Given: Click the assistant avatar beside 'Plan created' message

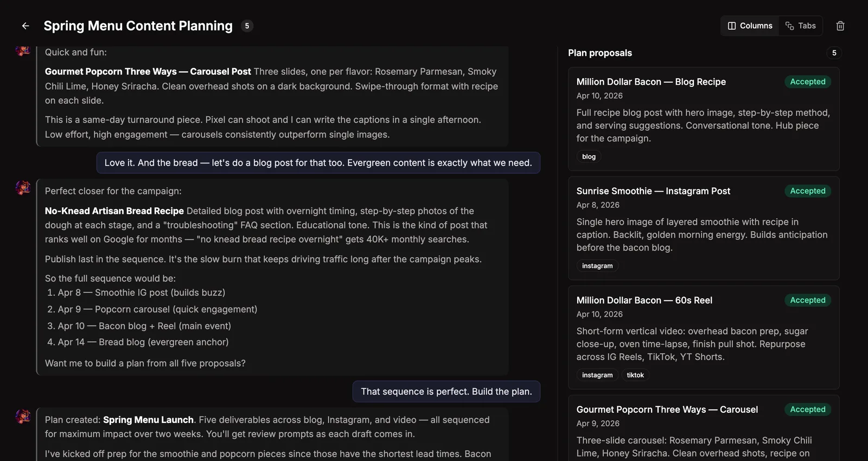Looking at the screenshot, I should pyautogui.click(x=23, y=416).
